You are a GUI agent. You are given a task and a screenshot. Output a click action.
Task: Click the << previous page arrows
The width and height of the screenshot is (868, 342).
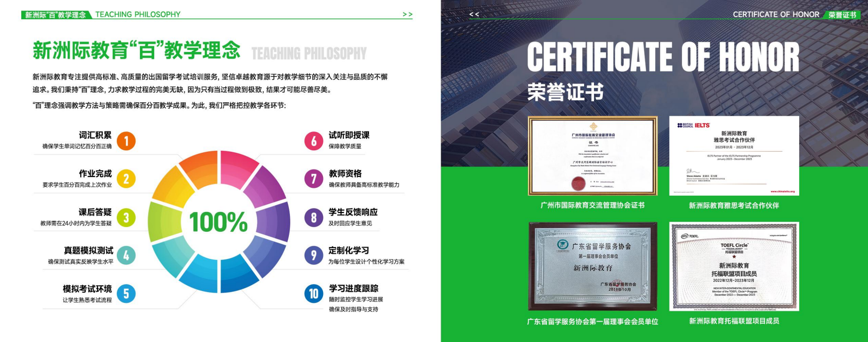[474, 14]
